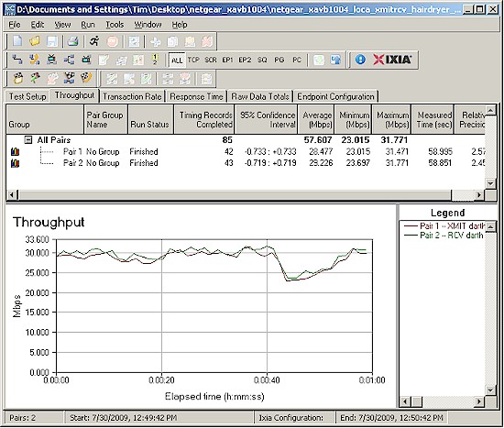Click the Pair 2 row chart icon
This screenshot has width=504, height=428.
(x=16, y=163)
